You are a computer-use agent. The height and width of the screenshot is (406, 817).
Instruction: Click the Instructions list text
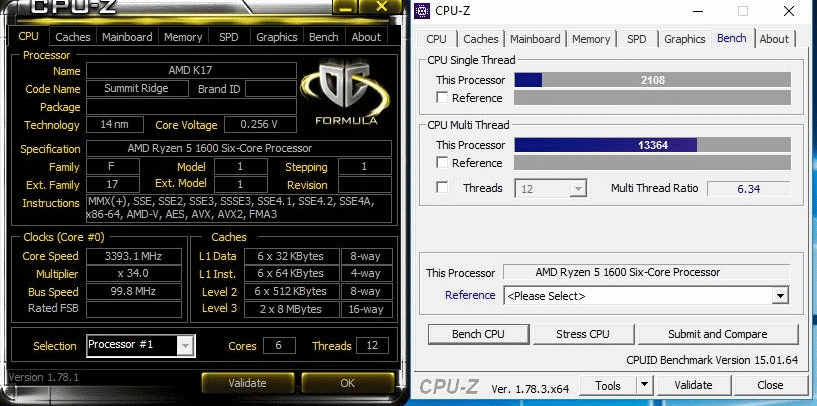(239, 208)
